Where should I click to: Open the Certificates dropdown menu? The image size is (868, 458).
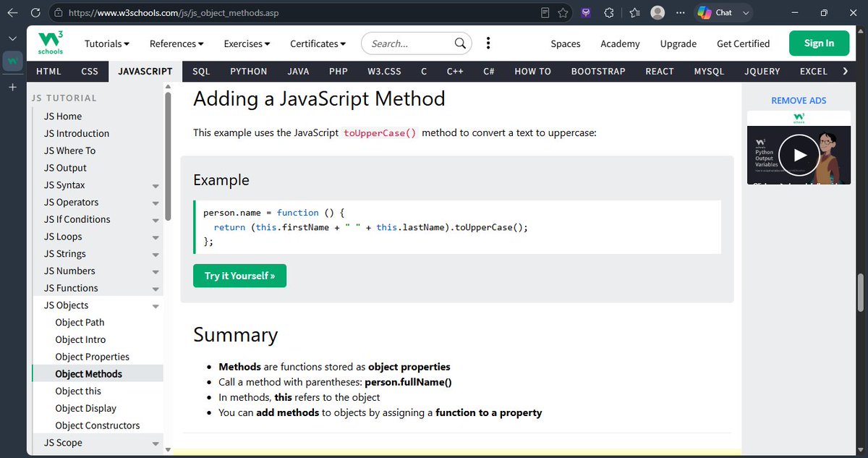[318, 43]
